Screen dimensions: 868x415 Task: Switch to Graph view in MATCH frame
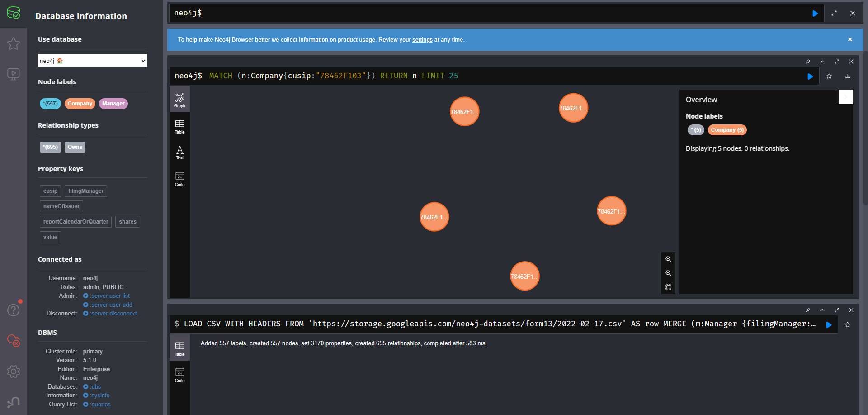tap(180, 100)
